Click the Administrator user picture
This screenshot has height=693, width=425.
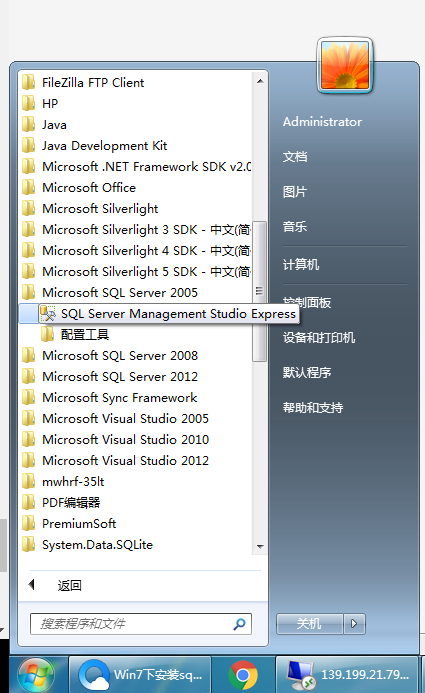point(345,65)
